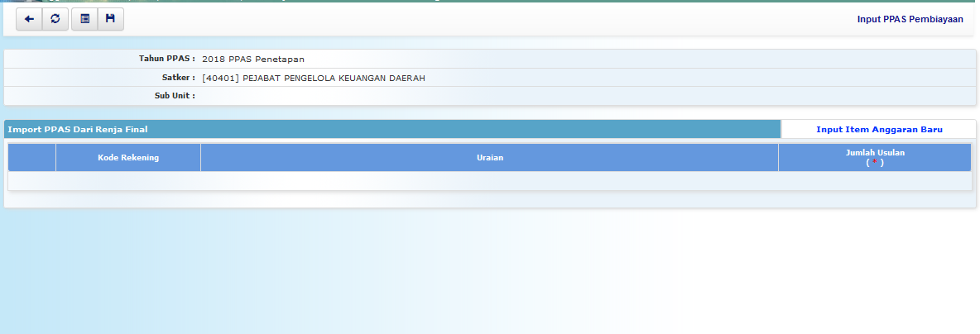
Task: Click the Kode Rekening column header
Action: [x=128, y=158]
